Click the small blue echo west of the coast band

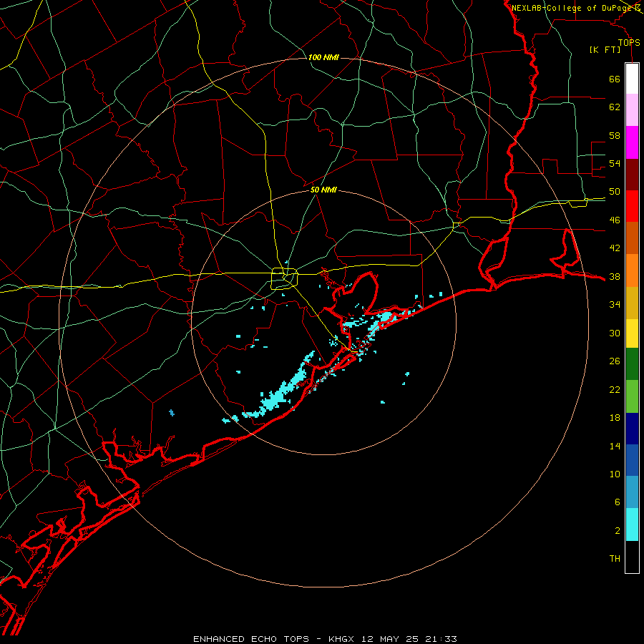tap(172, 412)
